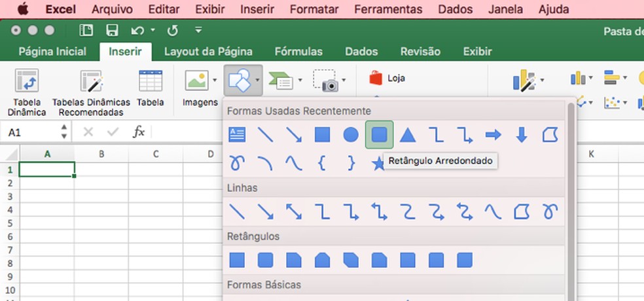Viewport: 644px width, 301px height.
Task: Insert a Tabela Dinâmica
Action: click(27, 92)
